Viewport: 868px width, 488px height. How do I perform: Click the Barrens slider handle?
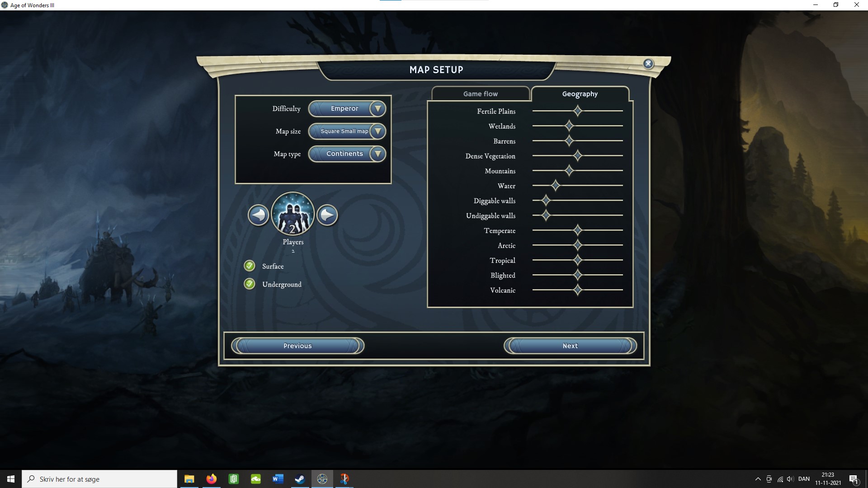click(569, 141)
